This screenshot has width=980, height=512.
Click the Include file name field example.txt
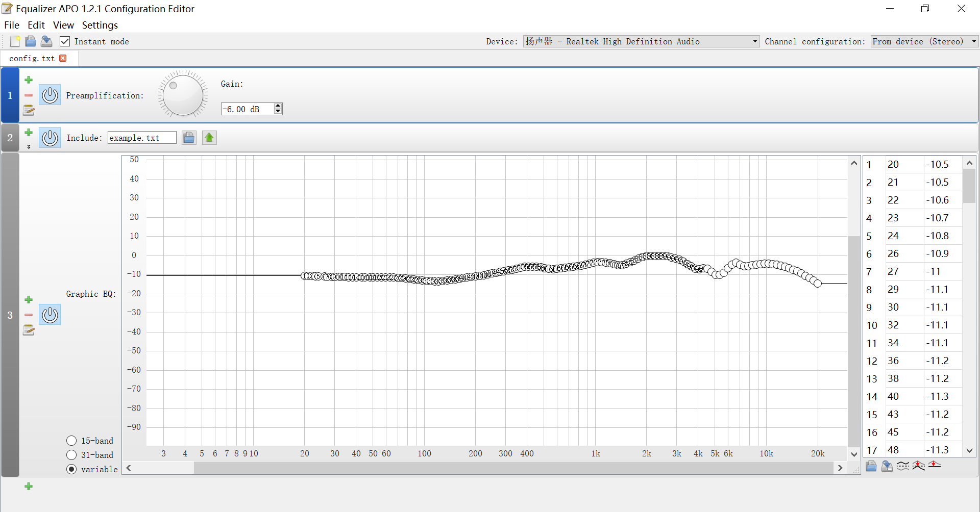click(x=142, y=138)
